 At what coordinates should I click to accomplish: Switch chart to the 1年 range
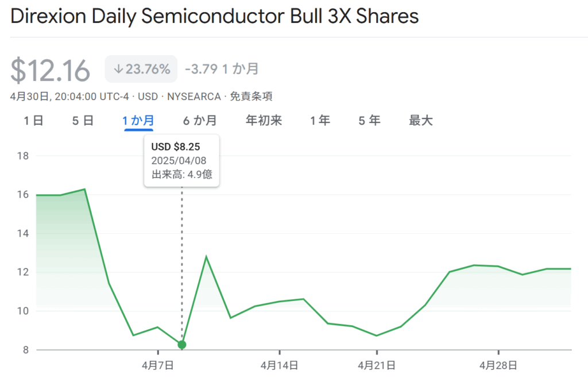coord(320,121)
